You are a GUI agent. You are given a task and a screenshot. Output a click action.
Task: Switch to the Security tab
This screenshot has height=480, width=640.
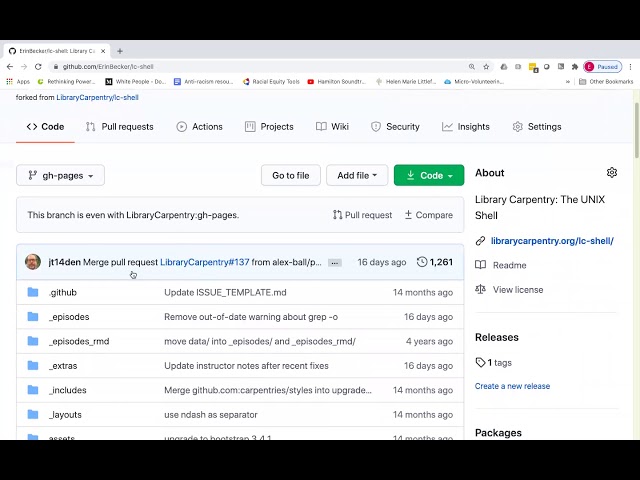[x=395, y=127]
